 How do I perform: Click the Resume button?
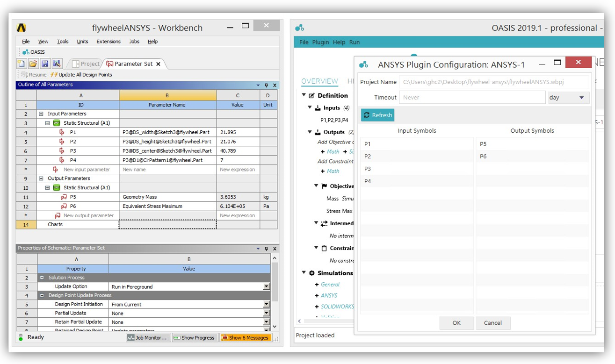34,75
